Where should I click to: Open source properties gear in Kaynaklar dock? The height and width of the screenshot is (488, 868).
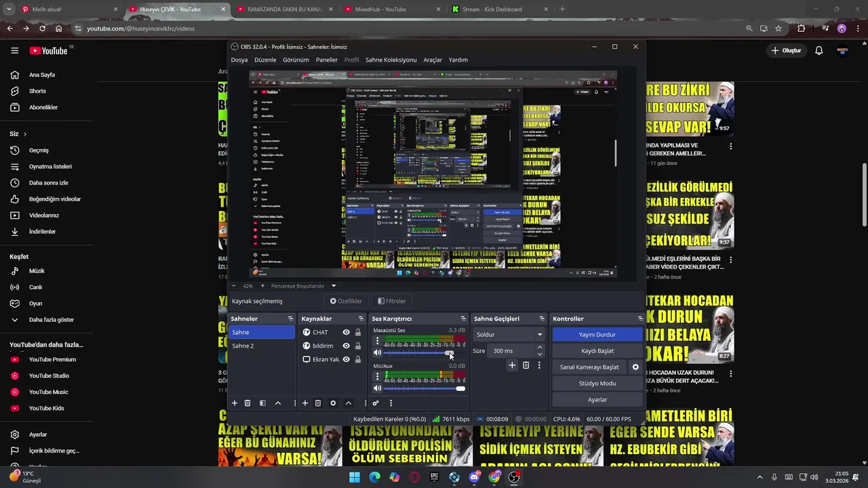tap(333, 403)
